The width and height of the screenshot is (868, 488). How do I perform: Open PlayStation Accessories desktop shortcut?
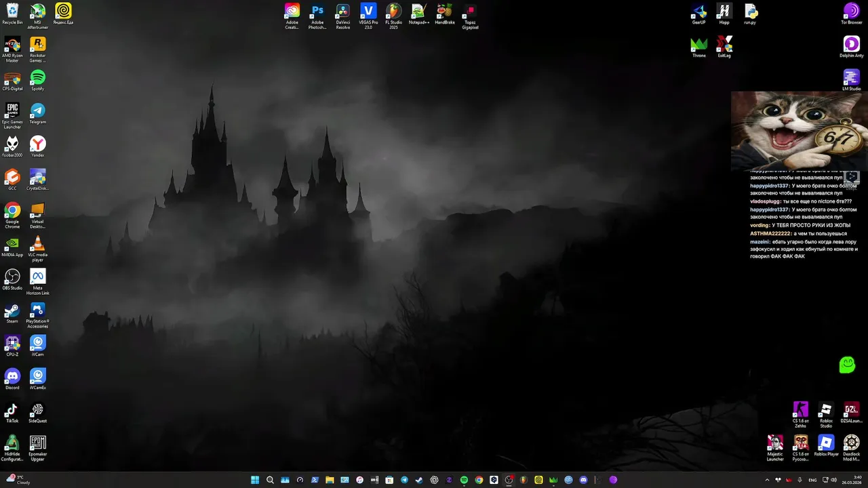pos(38,315)
